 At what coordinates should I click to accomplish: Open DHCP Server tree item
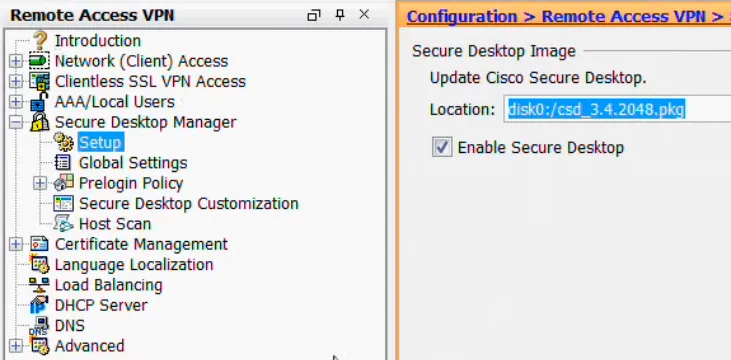click(x=101, y=305)
